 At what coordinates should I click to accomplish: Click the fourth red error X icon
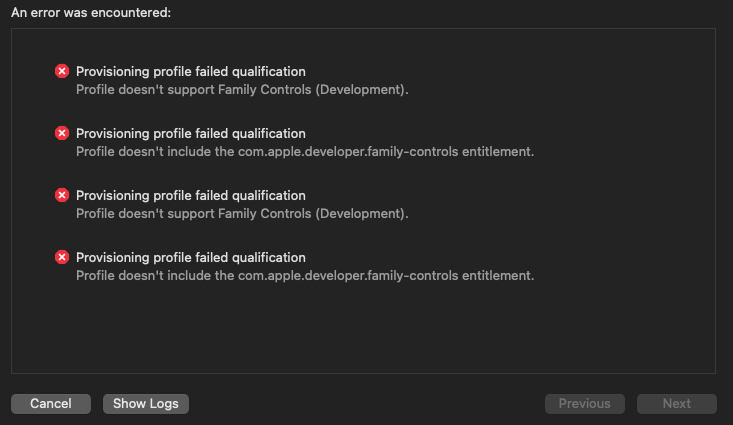62,257
